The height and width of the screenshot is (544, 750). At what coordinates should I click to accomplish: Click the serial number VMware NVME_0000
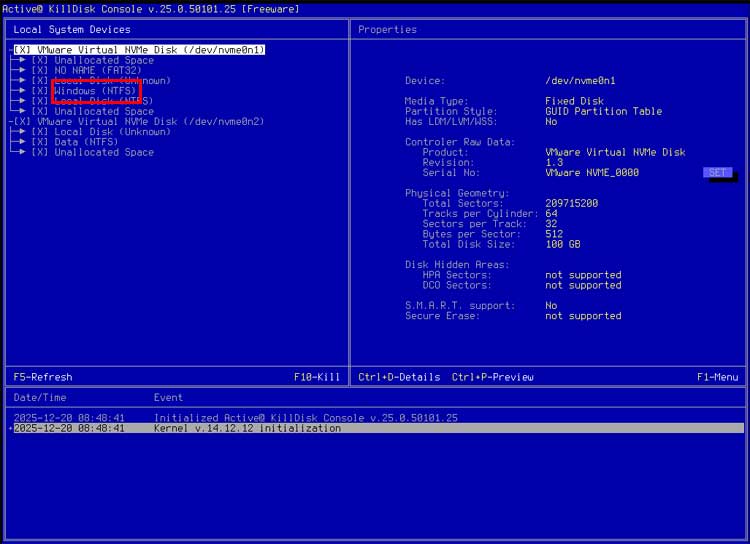592,173
